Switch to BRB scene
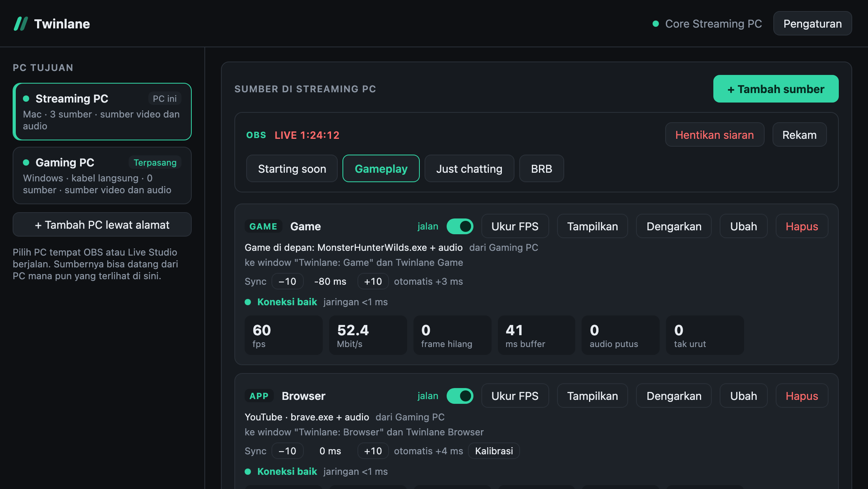 tap(541, 169)
